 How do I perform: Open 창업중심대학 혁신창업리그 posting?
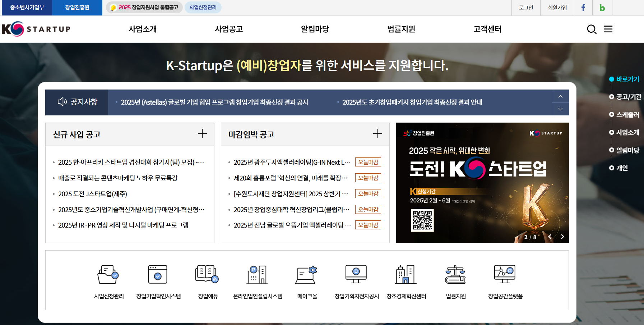[x=291, y=210]
